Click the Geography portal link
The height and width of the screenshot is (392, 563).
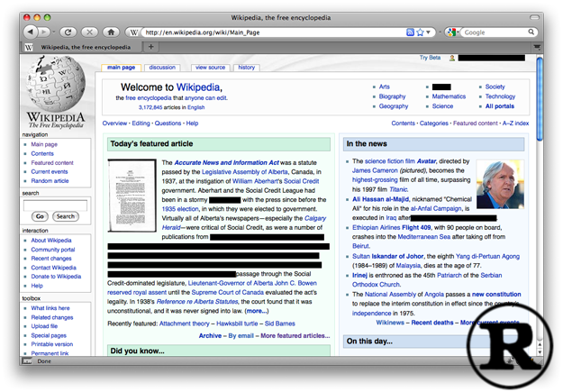(394, 106)
